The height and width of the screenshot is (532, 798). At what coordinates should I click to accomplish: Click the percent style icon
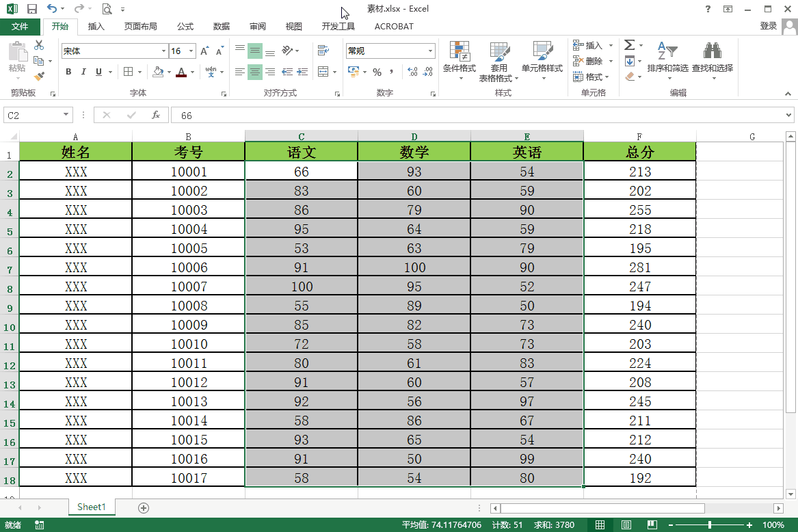[377, 72]
